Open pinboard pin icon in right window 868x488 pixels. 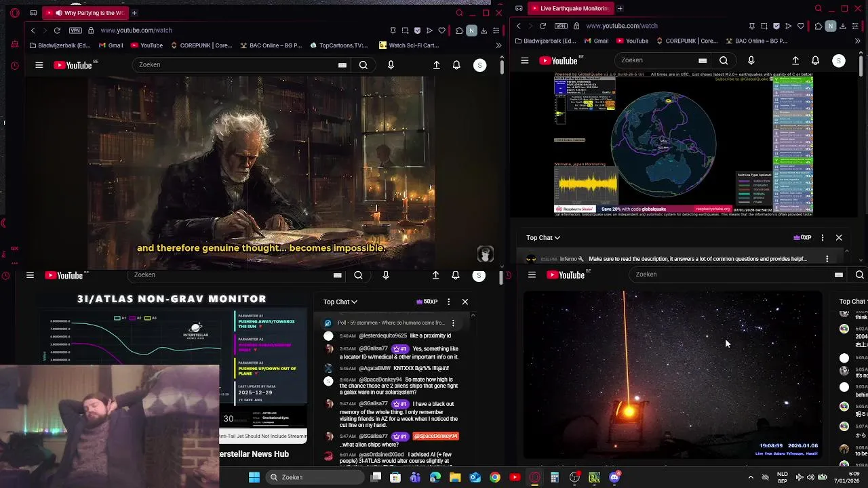point(751,26)
